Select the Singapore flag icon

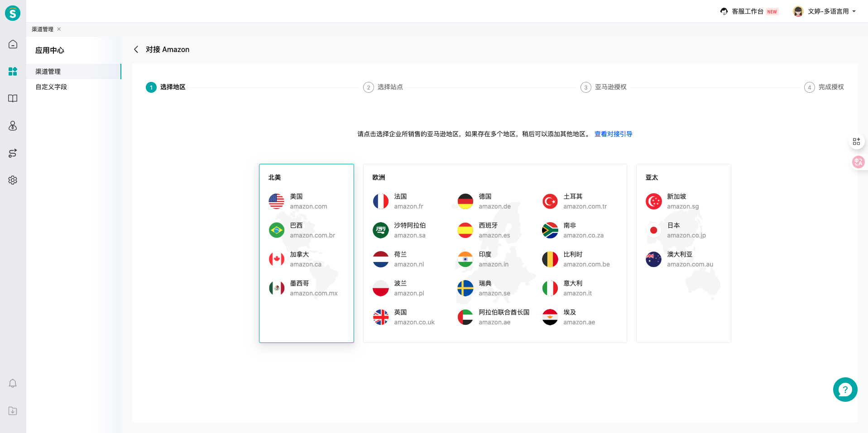pos(653,201)
